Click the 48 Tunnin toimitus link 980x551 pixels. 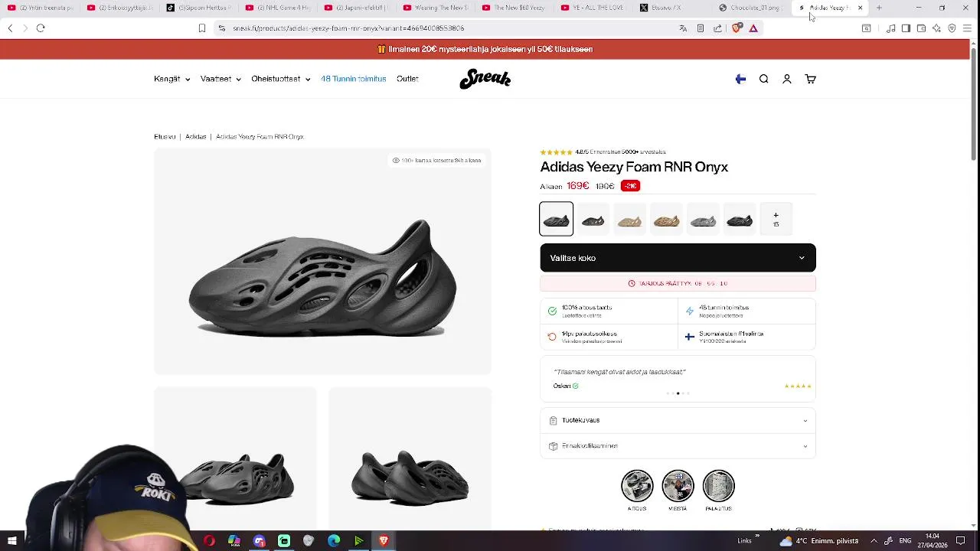coord(354,79)
